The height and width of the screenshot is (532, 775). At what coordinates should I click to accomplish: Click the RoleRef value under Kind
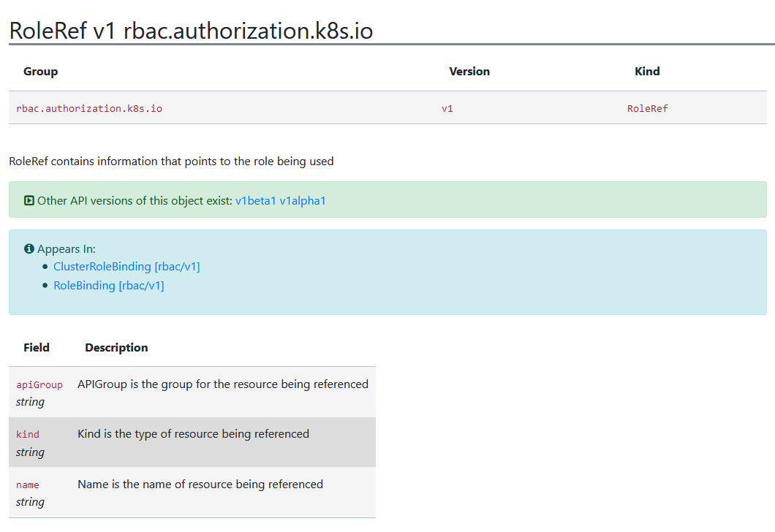click(x=647, y=108)
